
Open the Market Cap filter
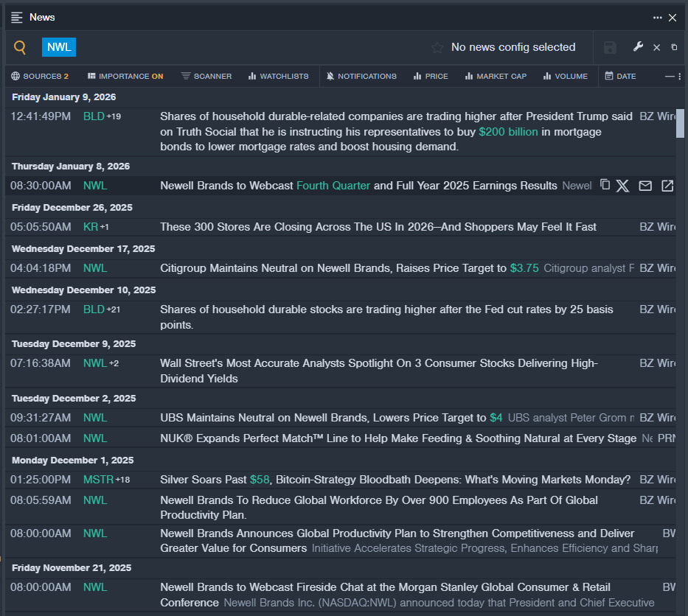496,76
